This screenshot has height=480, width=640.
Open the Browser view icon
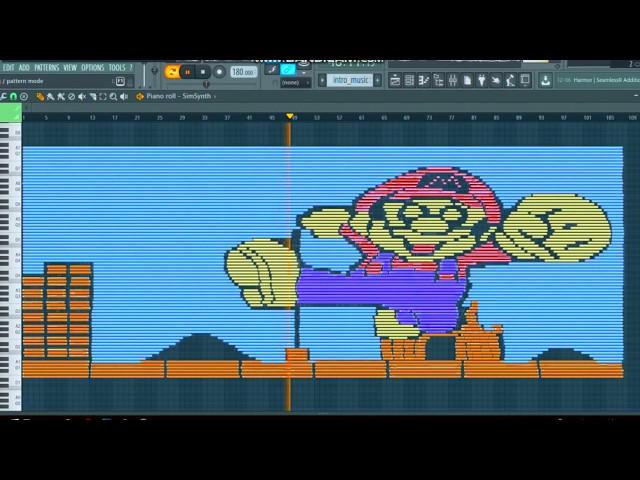438,80
